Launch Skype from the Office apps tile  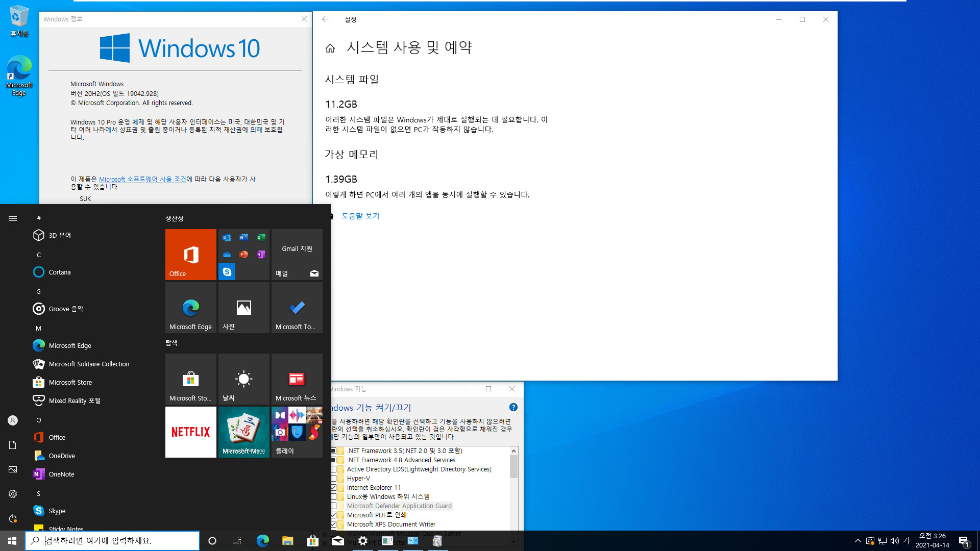(x=227, y=272)
